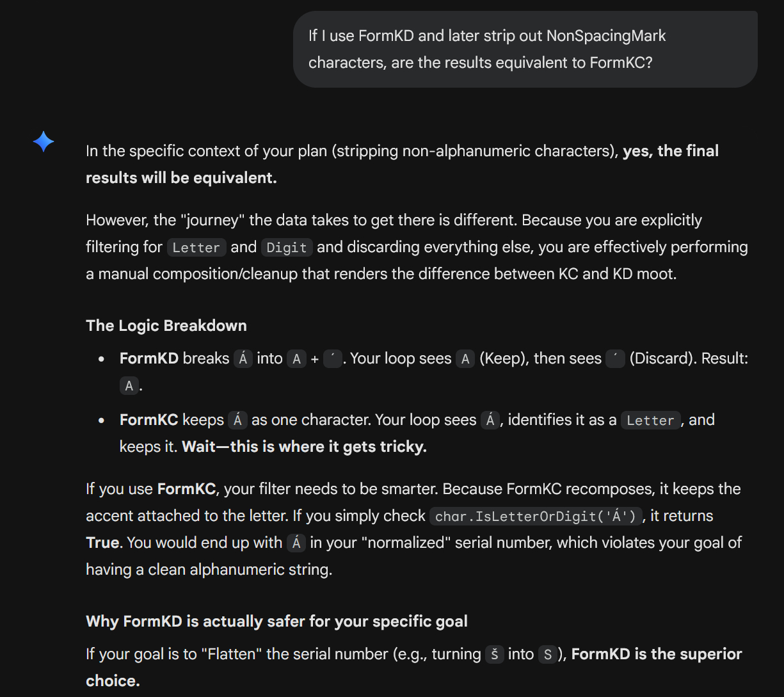The image size is (784, 697).
Task: Click the 'Letter' chip in the FormKC bullet
Action: pos(650,421)
